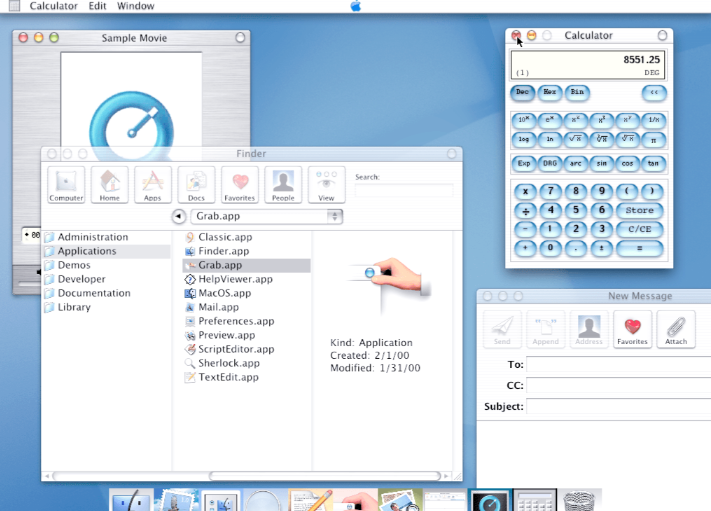Click the calculator log button
The height and width of the screenshot is (511, 711).
(x=524, y=139)
